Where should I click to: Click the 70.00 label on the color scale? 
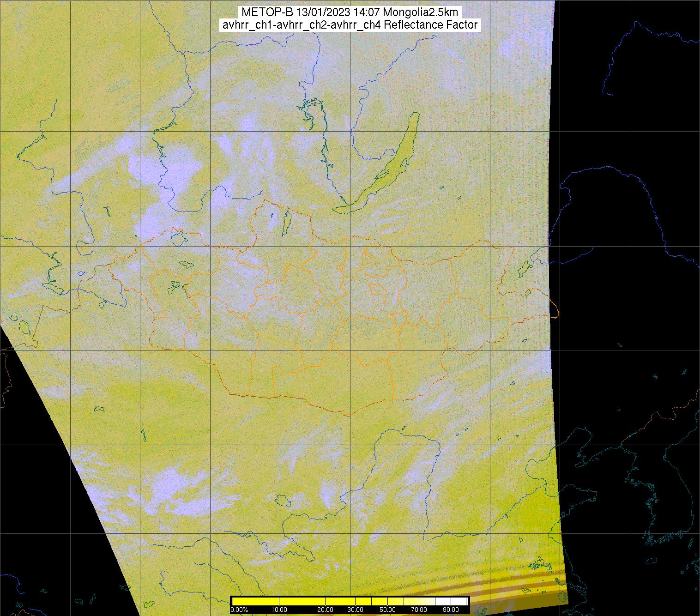tap(419, 610)
